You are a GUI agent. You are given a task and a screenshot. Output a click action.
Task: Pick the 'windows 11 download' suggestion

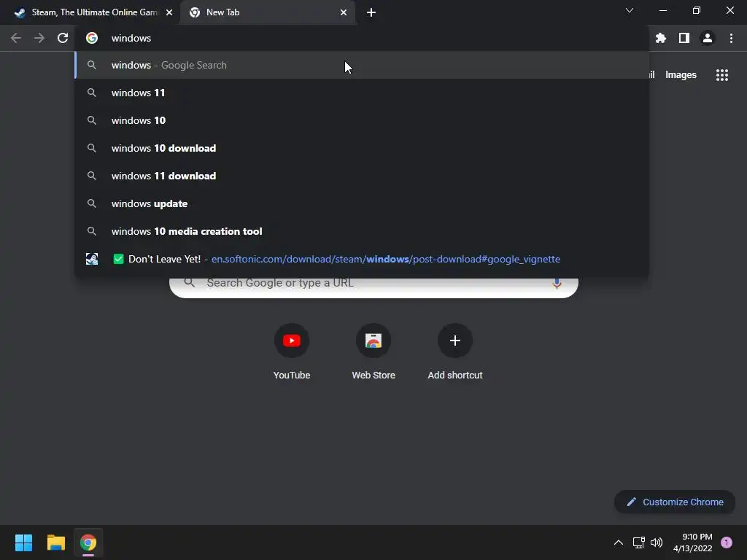362,176
